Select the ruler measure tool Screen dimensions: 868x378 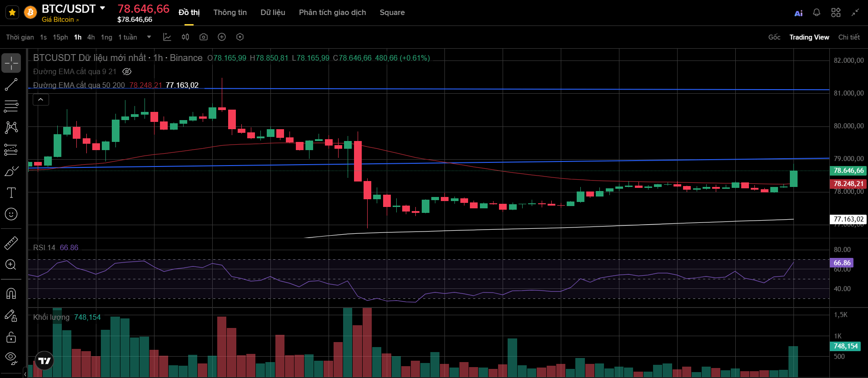11,243
